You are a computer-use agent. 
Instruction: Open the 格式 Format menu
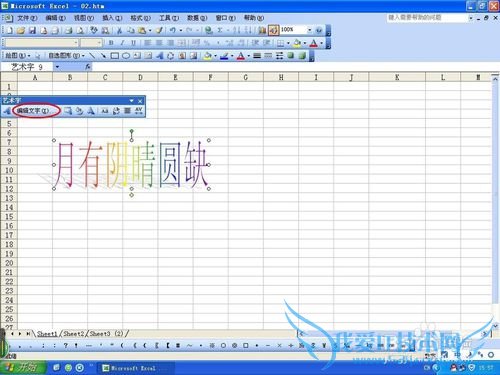[x=140, y=18]
